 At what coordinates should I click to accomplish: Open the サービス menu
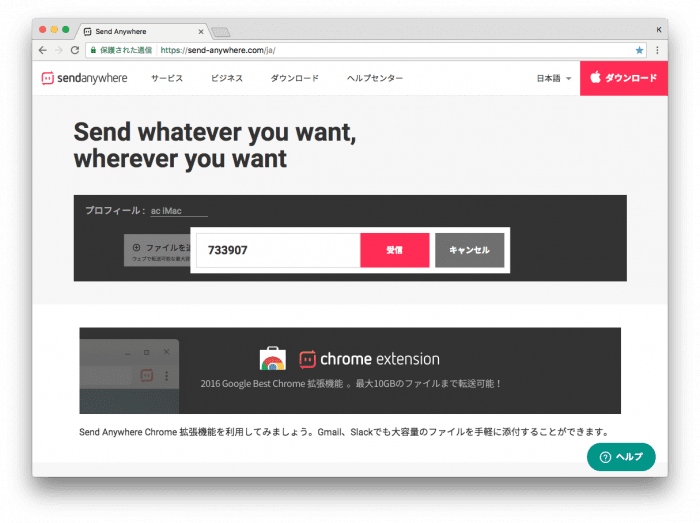(167, 78)
